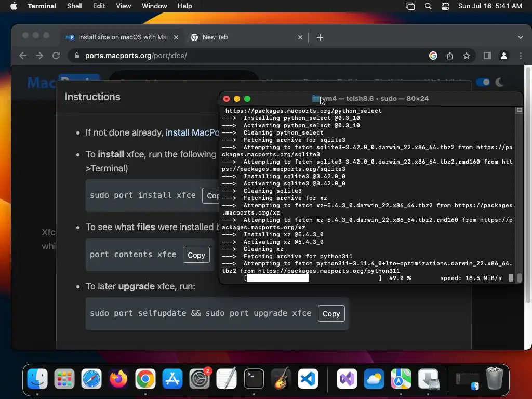This screenshot has width=532, height=399.
Task: Open TextEdit from the Dock
Action: (227, 379)
